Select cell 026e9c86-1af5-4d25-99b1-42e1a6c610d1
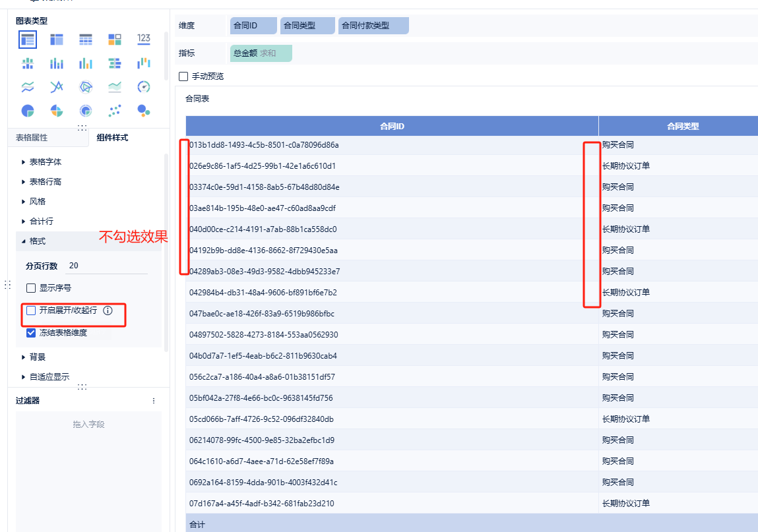 392,165
